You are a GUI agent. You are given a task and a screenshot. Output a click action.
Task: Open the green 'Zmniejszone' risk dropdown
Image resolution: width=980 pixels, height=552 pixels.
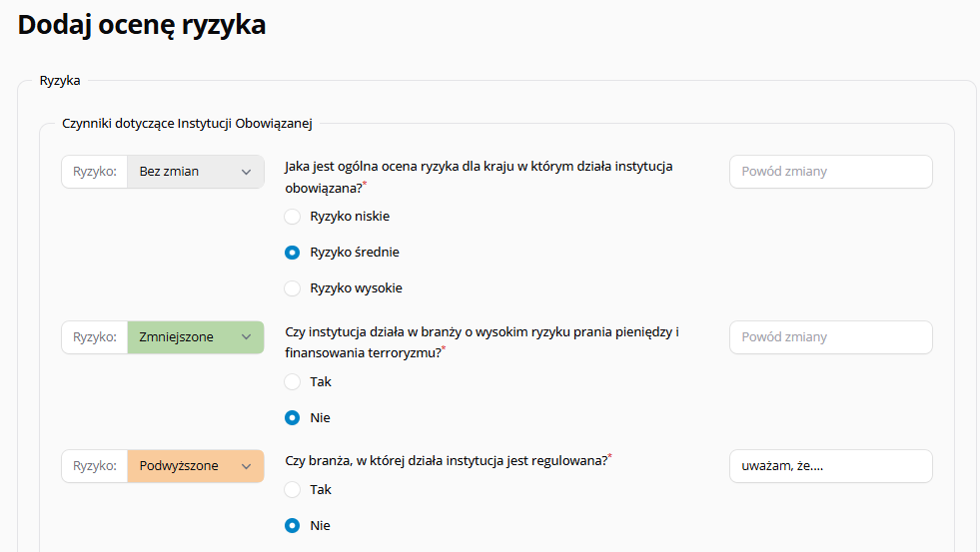(x=196, y=337)
